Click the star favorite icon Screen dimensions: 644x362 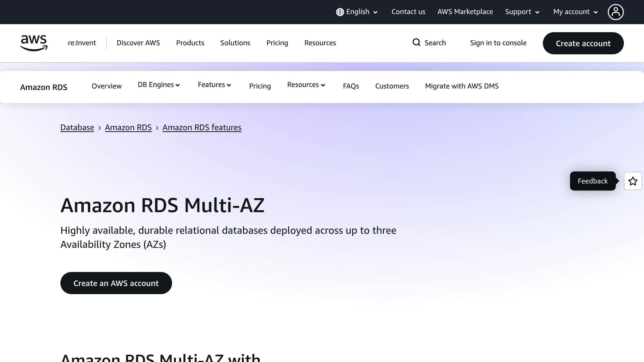point(633,181)
